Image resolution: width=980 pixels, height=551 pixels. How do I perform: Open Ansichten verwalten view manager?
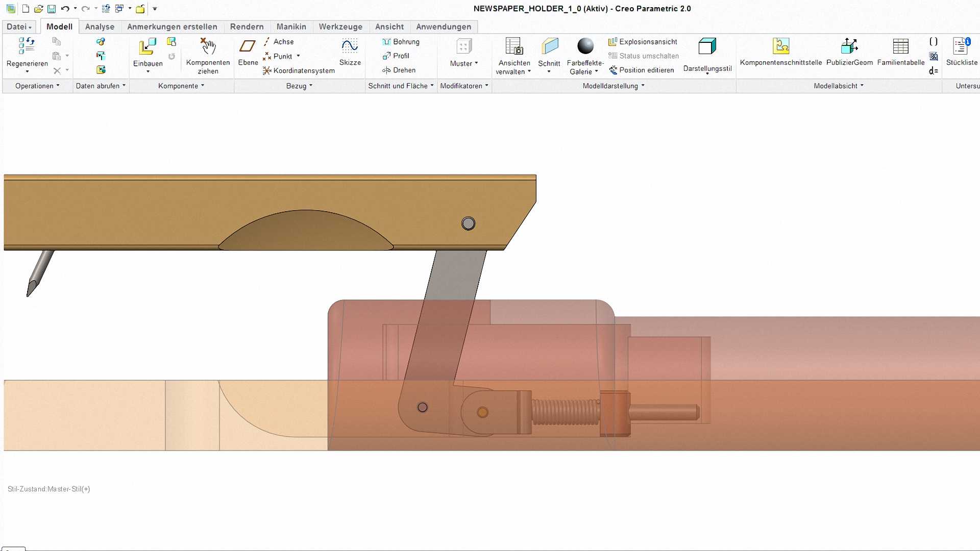coord(514,46)
